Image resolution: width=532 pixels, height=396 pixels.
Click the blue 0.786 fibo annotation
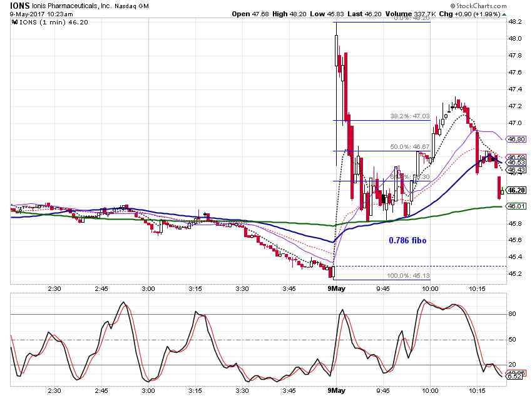tap(407, 240)
